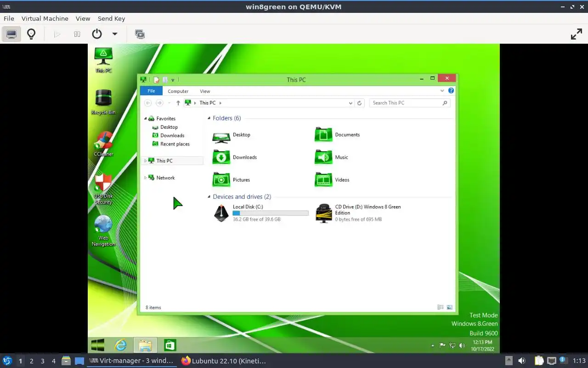Screen dimensions: 588x368
Task: Select Local Disk (C:) drive
Action: 260,213
